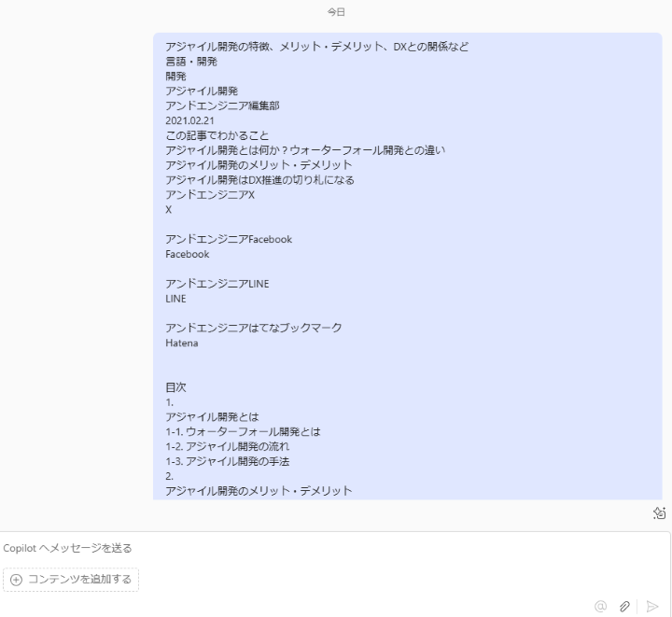
Task: Click the アンドエンジニアFacebook text line
Action: [229, 239]
